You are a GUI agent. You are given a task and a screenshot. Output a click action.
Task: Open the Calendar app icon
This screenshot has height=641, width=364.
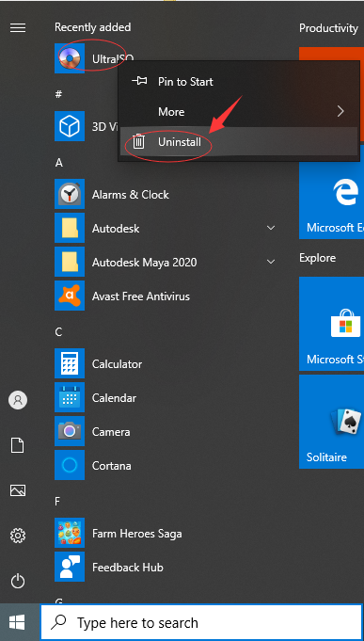tap(70, 398)
